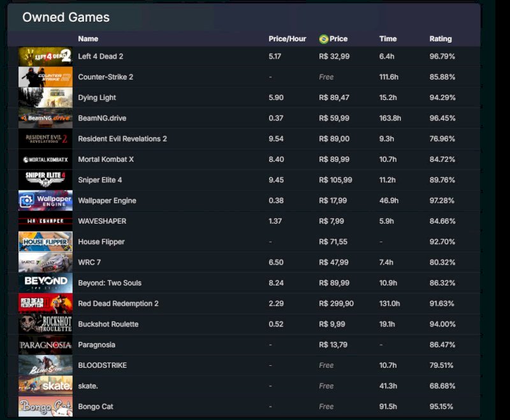Click the Paragnosia name text

pos(97,345)
